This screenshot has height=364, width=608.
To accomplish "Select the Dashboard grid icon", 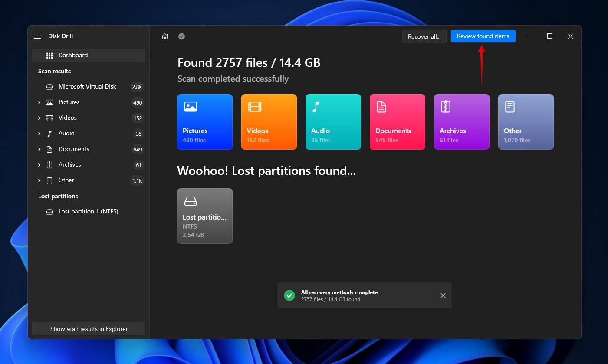I will (x=49, y=56).
